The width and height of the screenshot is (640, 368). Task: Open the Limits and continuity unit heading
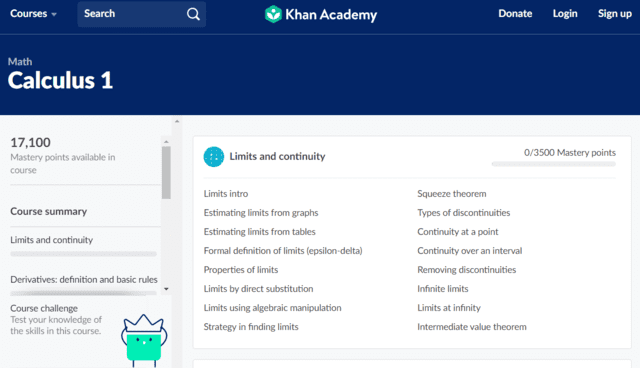tap(277, 156)
